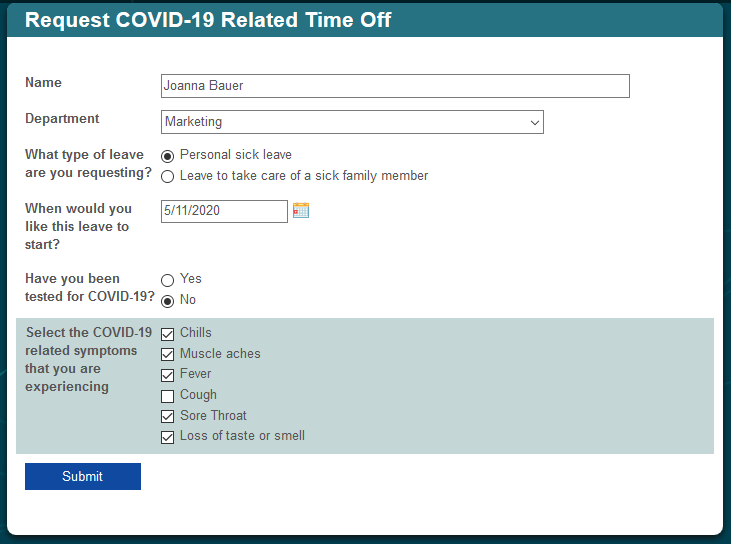The image size is (731, 544).
Task: Click the Cough label text
Action: tap(198, 395)
